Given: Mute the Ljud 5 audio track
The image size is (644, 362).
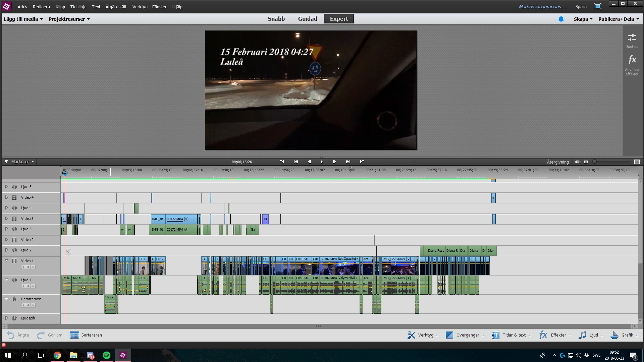Looking at the screenshot, I should [14, 187].
